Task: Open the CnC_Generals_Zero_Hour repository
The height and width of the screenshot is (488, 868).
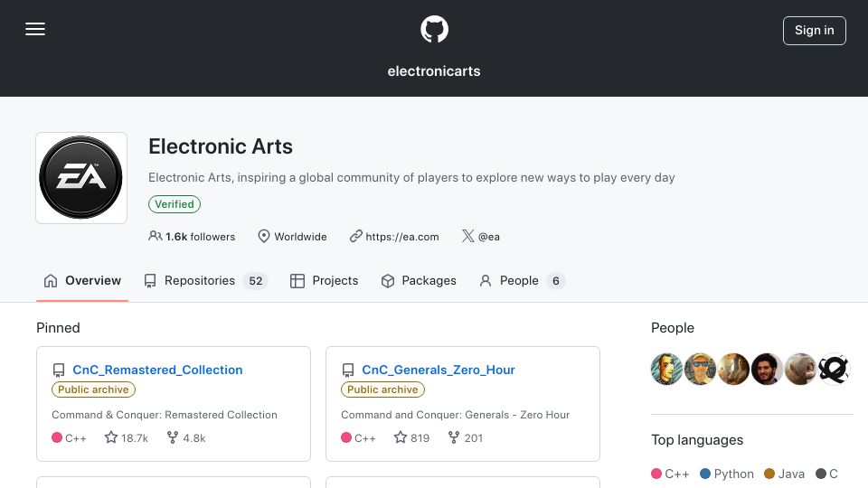Action: tap(439, 370)
